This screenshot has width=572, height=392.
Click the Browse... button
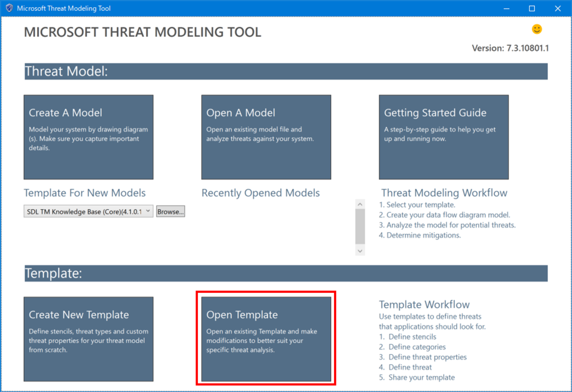(171, 211)
